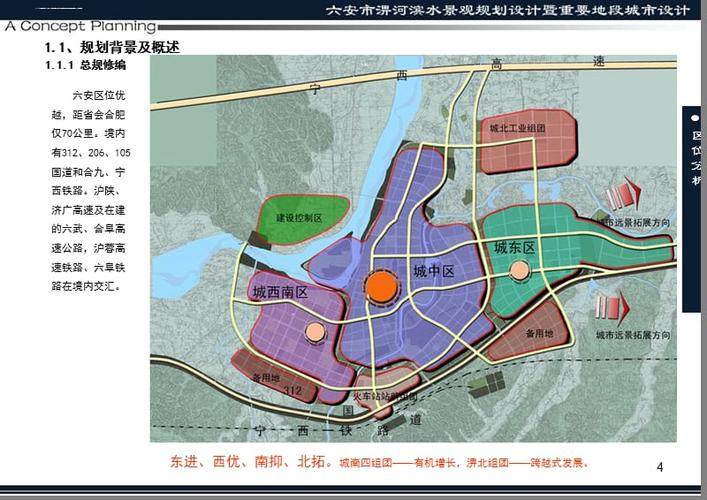The width and height of the screenshot is (707, 500).
Task: Click the text line 路在境内交汇。
Action: 86,286
